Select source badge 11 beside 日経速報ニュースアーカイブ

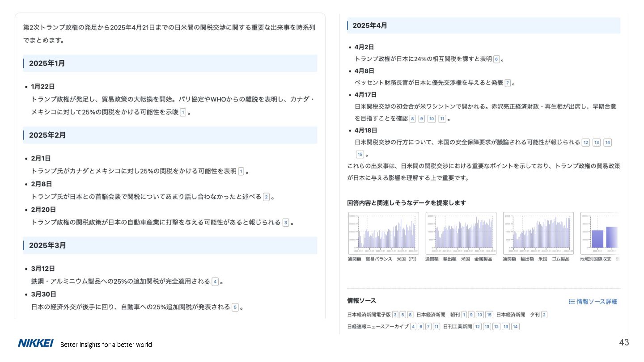(436, 327)
